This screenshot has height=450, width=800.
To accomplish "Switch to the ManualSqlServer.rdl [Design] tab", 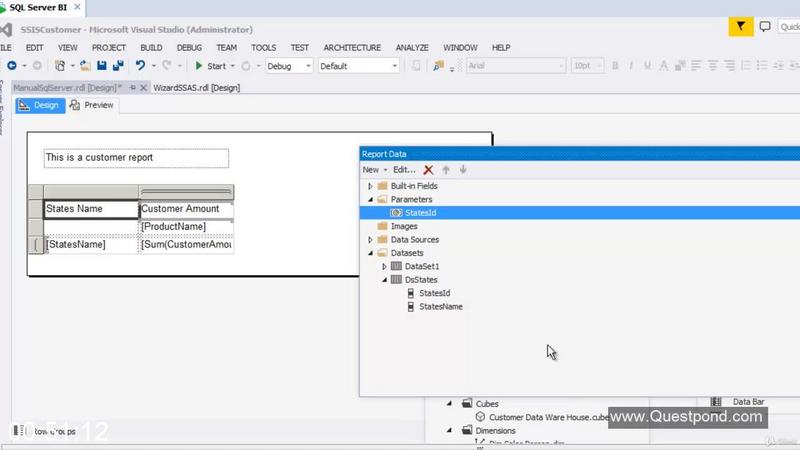I will click(x=67, y=88).
